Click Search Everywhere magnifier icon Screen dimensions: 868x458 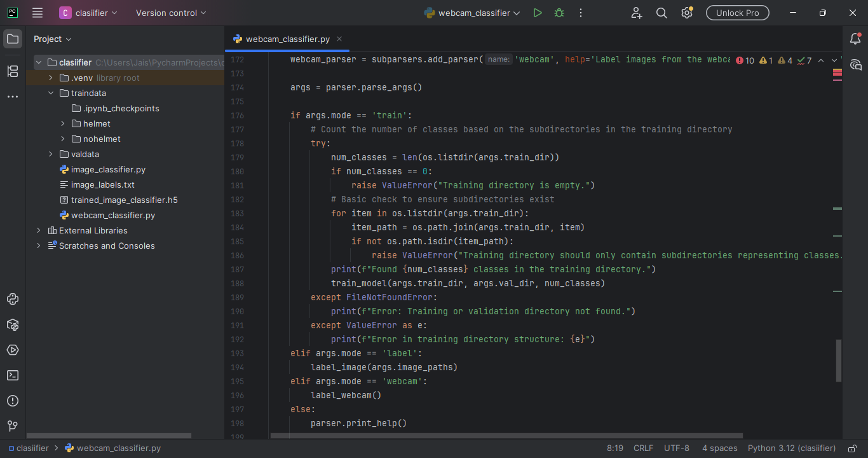(x=661, y=13)
